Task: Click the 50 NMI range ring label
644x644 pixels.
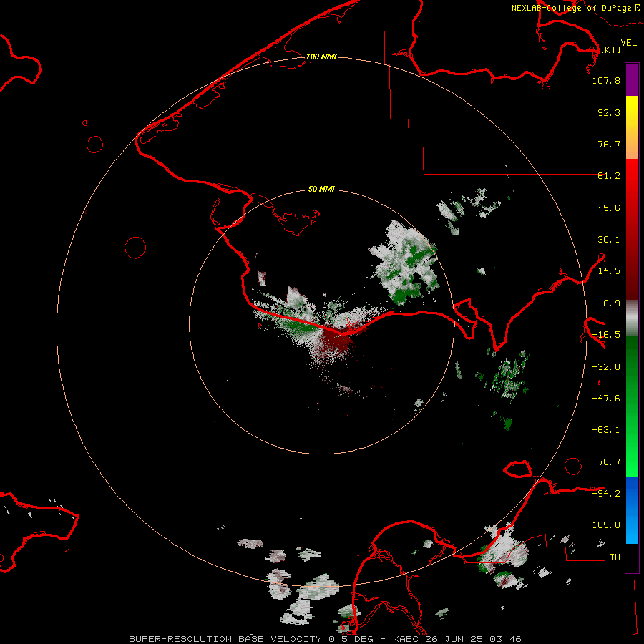Action: tap(321, 189)
